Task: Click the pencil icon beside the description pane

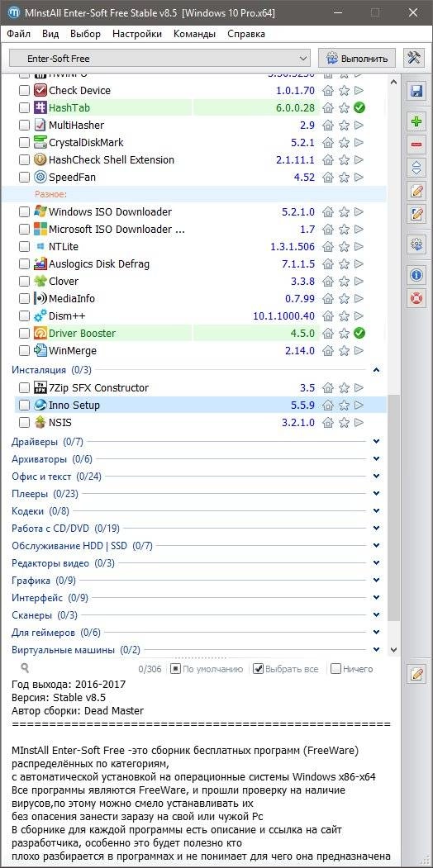Action: pyautogui.click(x=416, y=674)
